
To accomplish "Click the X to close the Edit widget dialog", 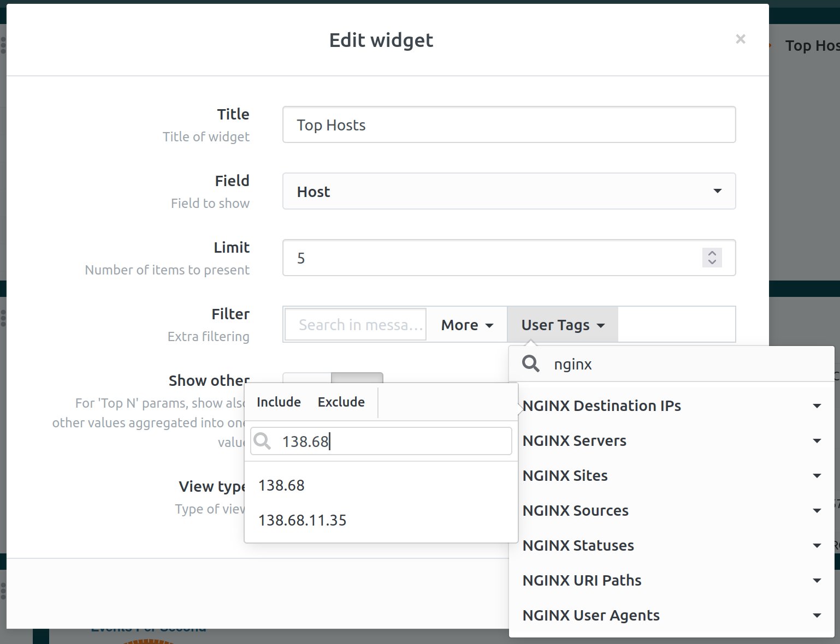I will pyautogui.click(x=741, y=39).
